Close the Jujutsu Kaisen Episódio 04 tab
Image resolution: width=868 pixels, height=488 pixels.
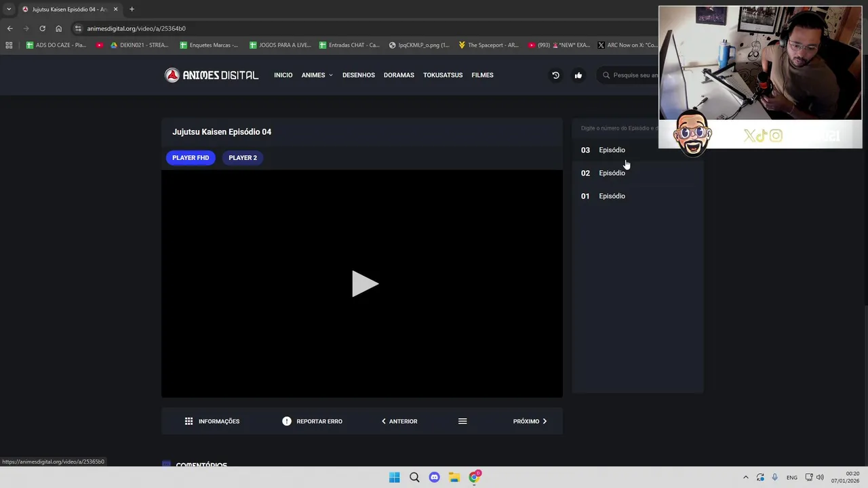click(115, 9)
